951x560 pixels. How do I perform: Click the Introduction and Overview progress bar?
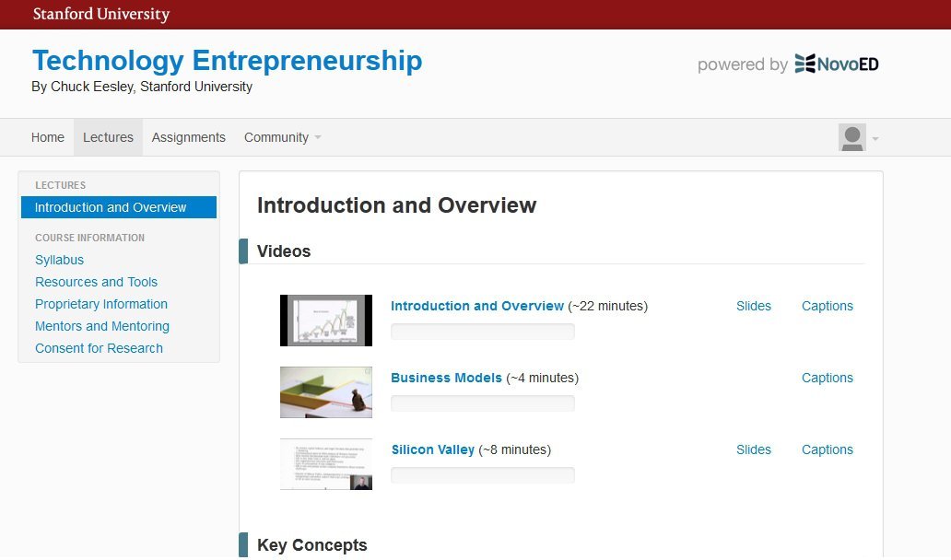[483, 331]
